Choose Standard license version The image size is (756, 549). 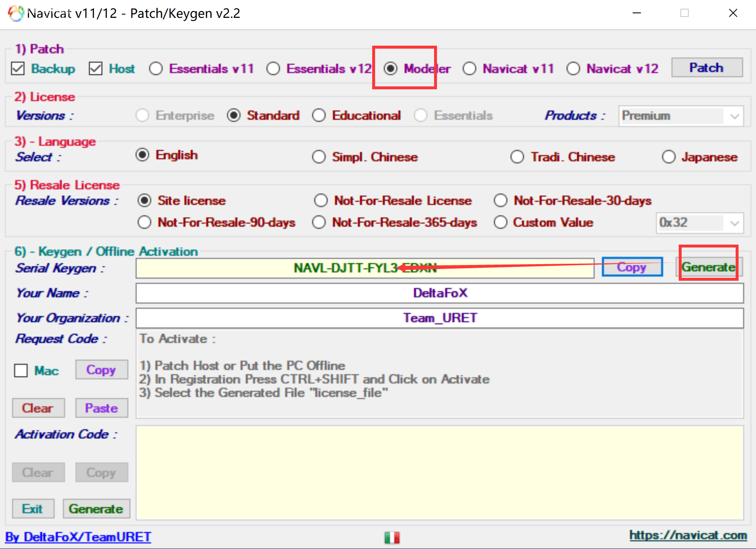234,115
